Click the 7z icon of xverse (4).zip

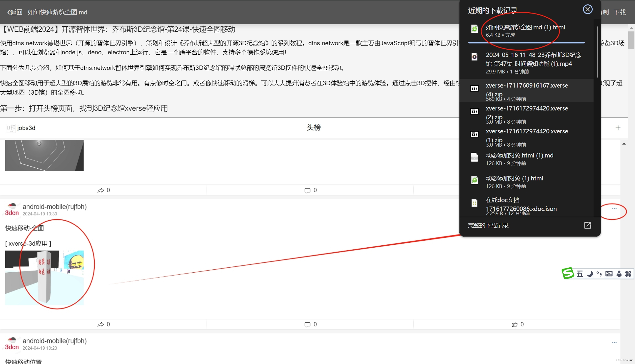474,88
